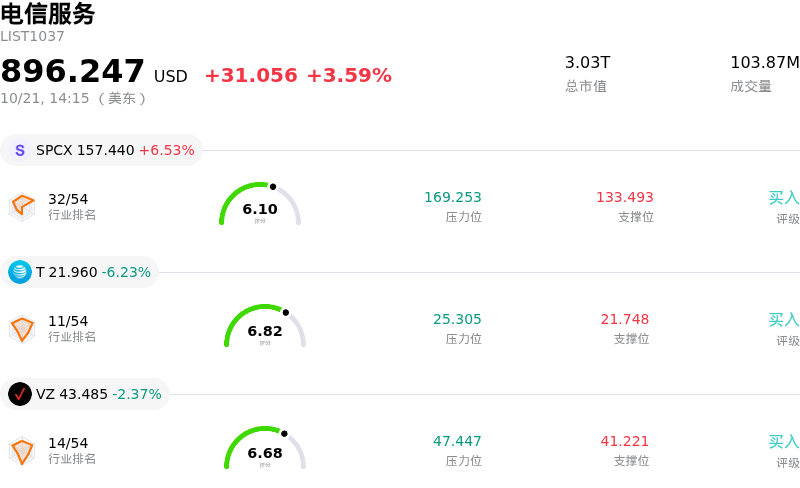Open the VZ 43.485 stock chip
Viewport: 800px width, 488px height.
[x=85, y=394]
